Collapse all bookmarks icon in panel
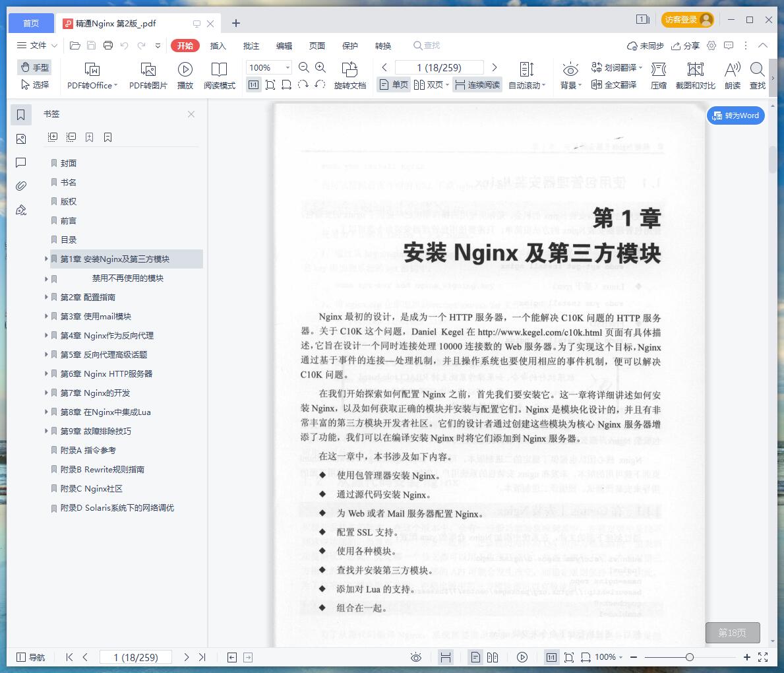Screen dimensions: 784x673 point(71,137)
